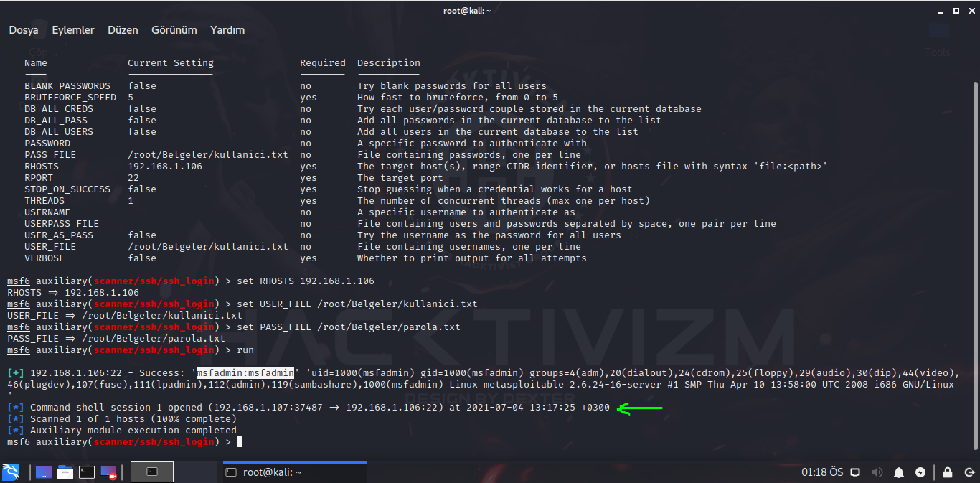Click 'Required' column header
The height and width of the screenshot is (483, 980).
(323, 63)
